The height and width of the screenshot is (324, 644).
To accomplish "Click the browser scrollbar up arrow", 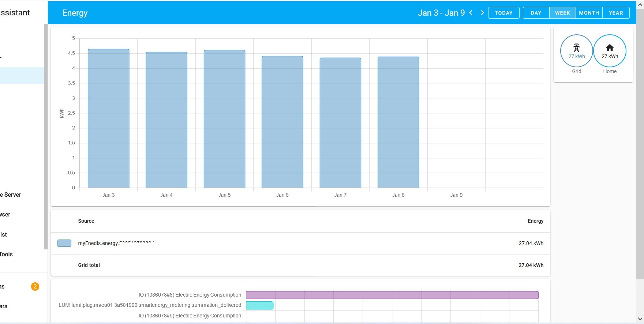I will click(x=640, y=4).
